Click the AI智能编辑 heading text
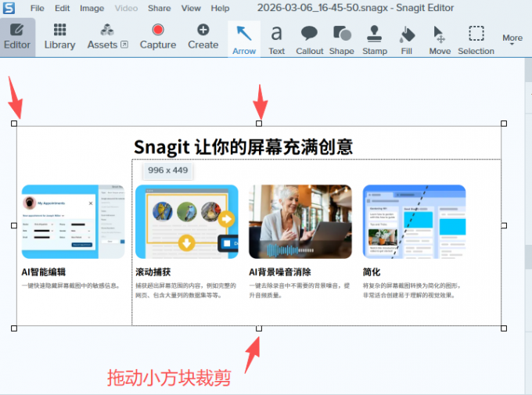The height and width of the screenshot is (395, 532). [x=44, y=272]
